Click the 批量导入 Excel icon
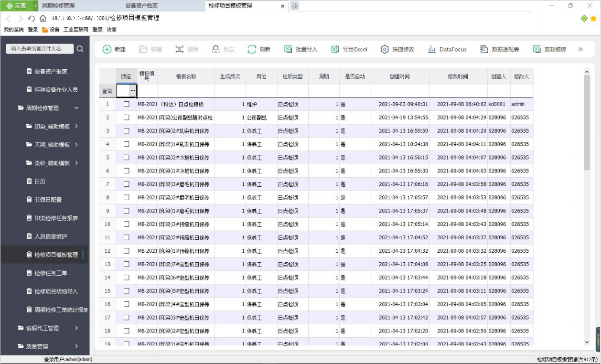 288,49
